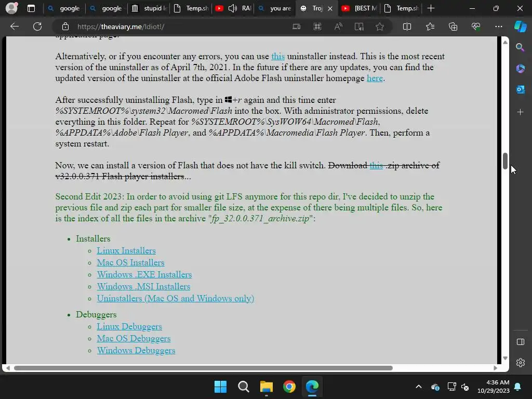Toggle the sidebar visibility icon
The width and height of the screenshot is (532, 399).
tap(520, 342)
